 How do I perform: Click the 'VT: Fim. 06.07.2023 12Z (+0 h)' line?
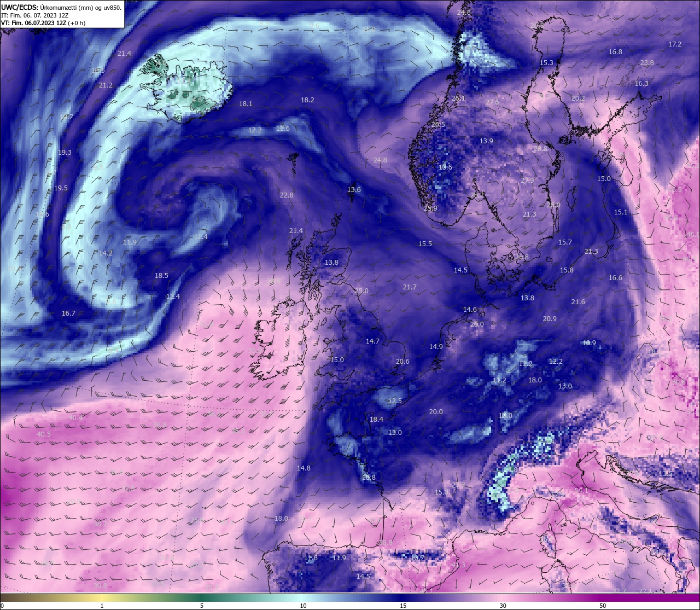pyautogui.click(x=43, y=23)
